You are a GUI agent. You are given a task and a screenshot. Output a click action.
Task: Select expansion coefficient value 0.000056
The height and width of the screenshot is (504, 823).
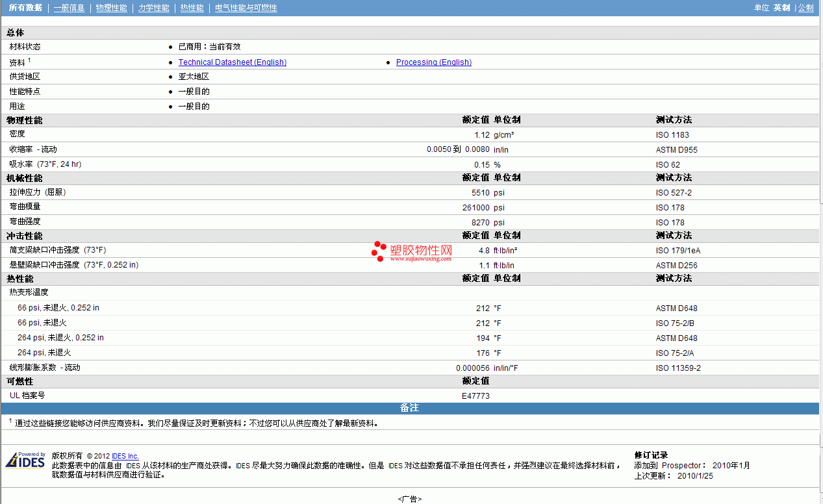473,368
